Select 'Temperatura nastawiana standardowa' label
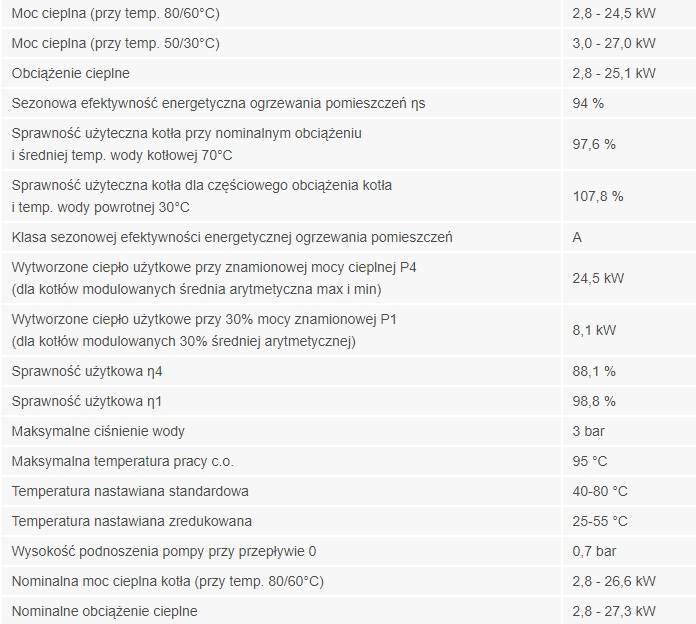The image size is (696, 624). coord(130,491)
